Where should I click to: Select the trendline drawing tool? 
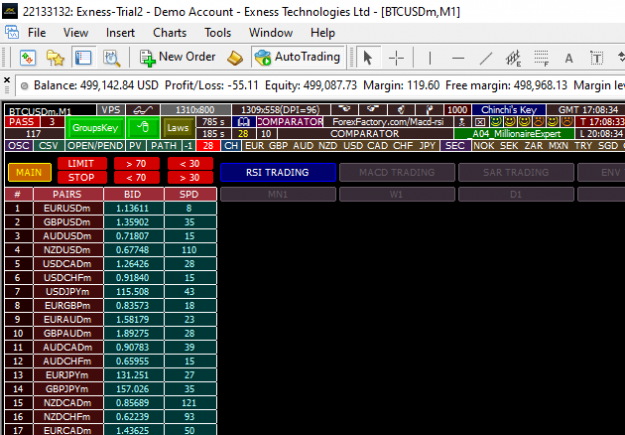click(x=485, y=58)
